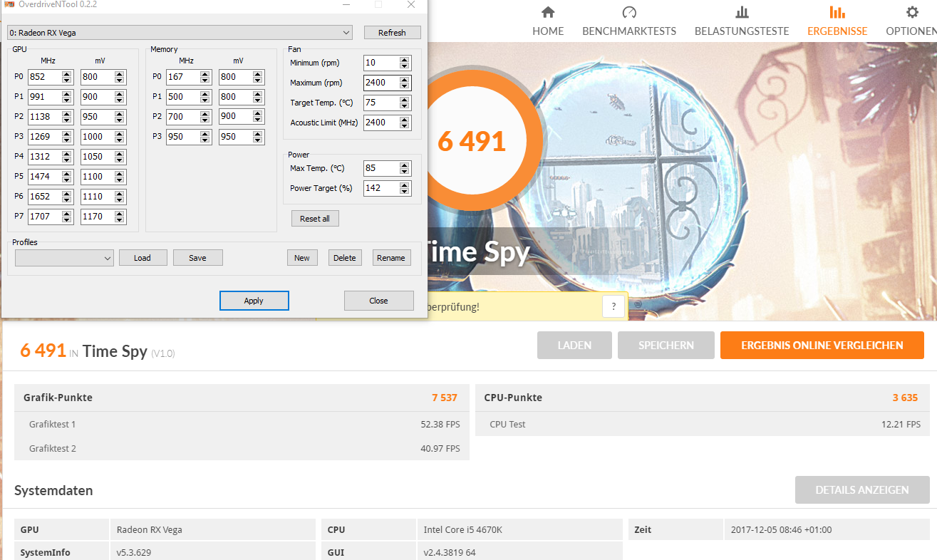
Task: Click the SPEICHERN button
Action: click(x=666, y=346)
